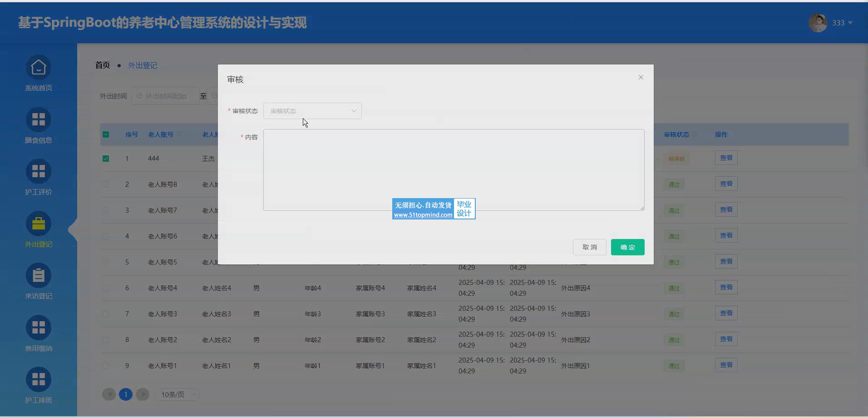Open the 审核状态 dropdown in dialog
The image size is (868, 418).
point(312,111)
